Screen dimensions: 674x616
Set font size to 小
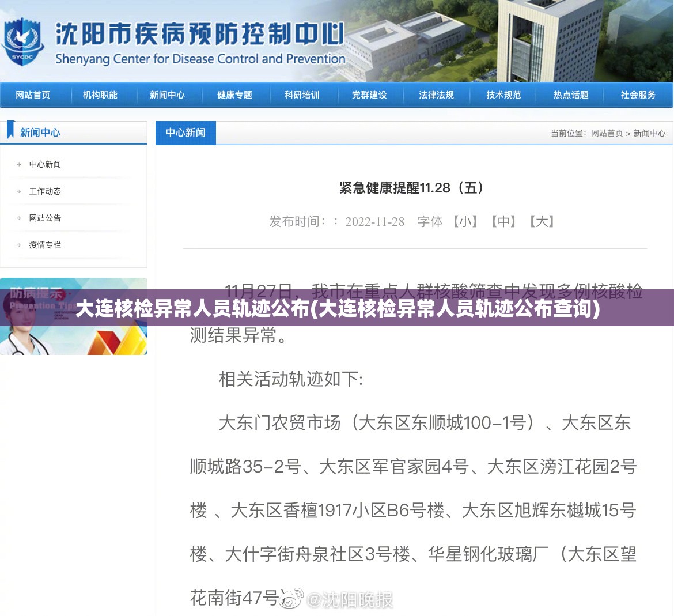click(465, 221)
